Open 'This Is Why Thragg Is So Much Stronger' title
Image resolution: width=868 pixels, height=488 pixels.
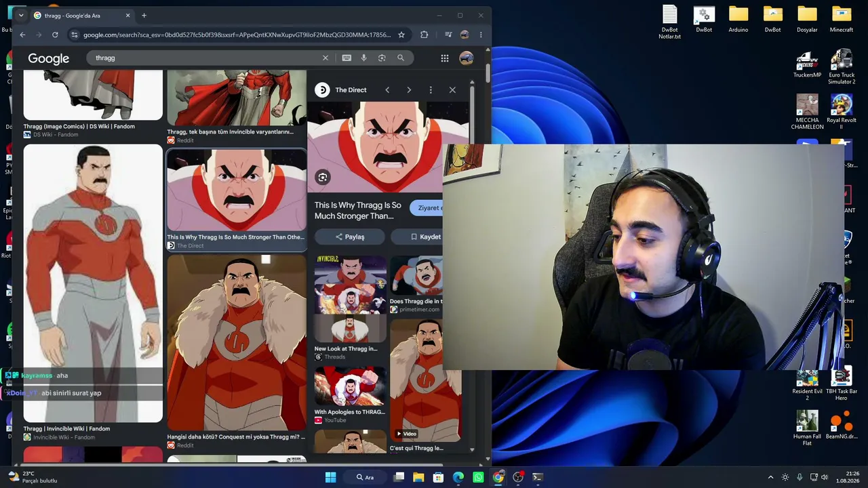point(358,210)
